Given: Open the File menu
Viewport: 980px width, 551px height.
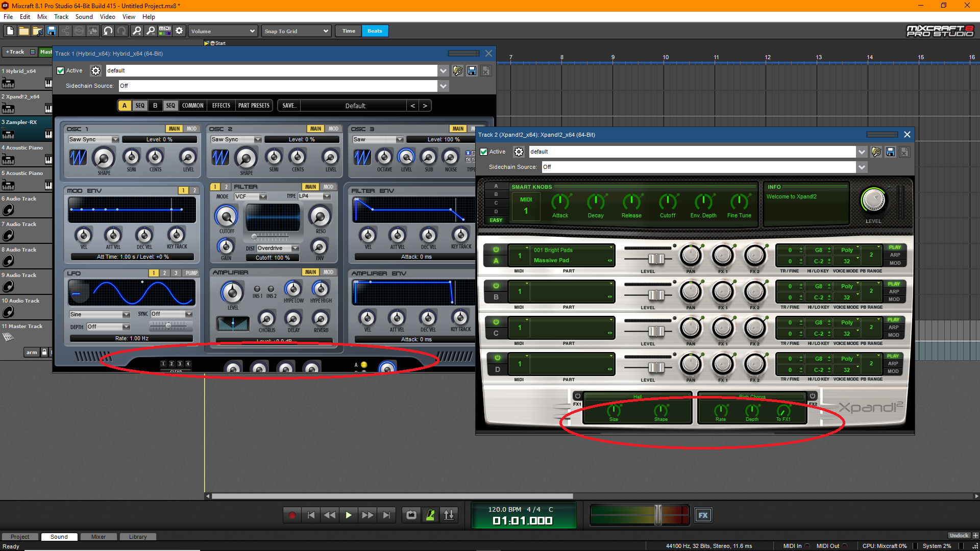Looking at the screenshot, I should click(8, 17).
